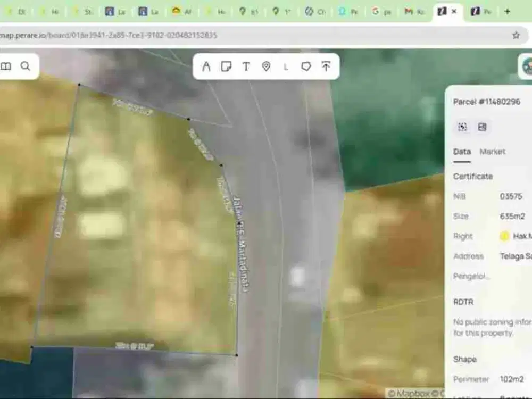
Task: Select the sticky note tool
Action: click(226, 66)
